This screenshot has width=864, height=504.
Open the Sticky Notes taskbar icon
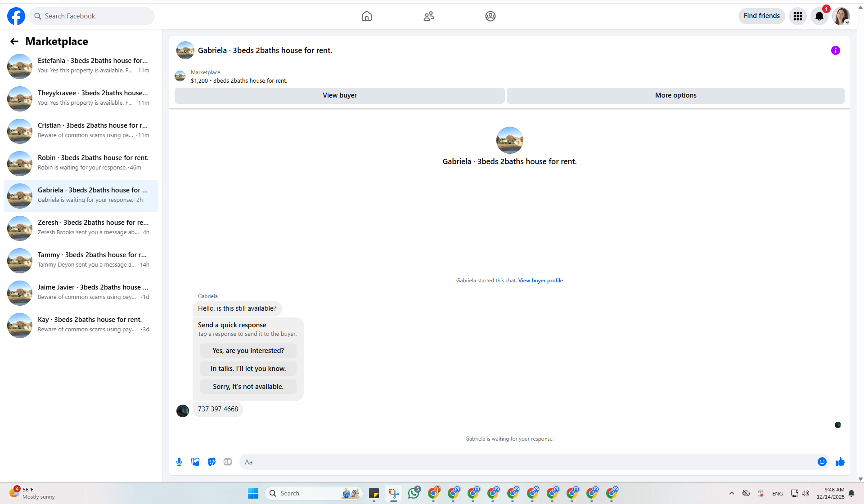coord(374,493)
